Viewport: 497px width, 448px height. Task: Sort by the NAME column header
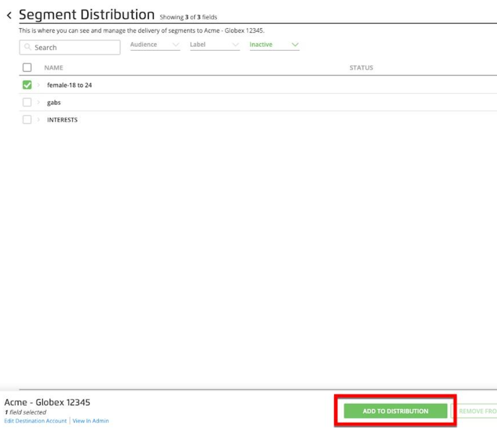coord(54,68)
